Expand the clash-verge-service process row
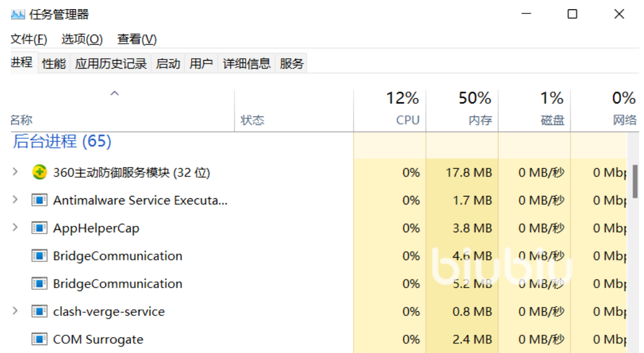The width and height of the screenshot is (644, 353). 15,311
